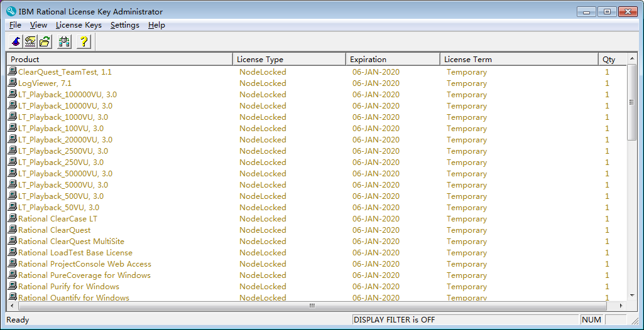Sort by the Expiration column header

[393, 60]
